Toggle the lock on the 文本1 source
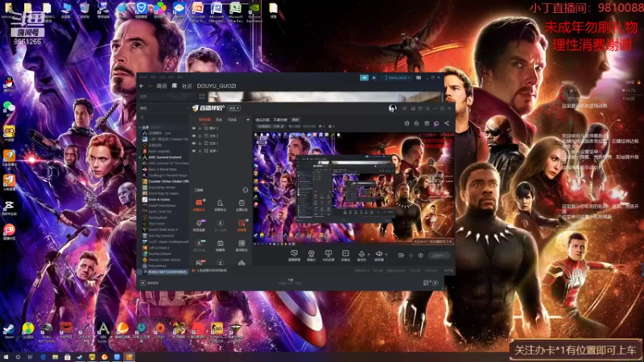Image resolution: width=644 pixels, height=362 pixels. [x=200, y=143]
